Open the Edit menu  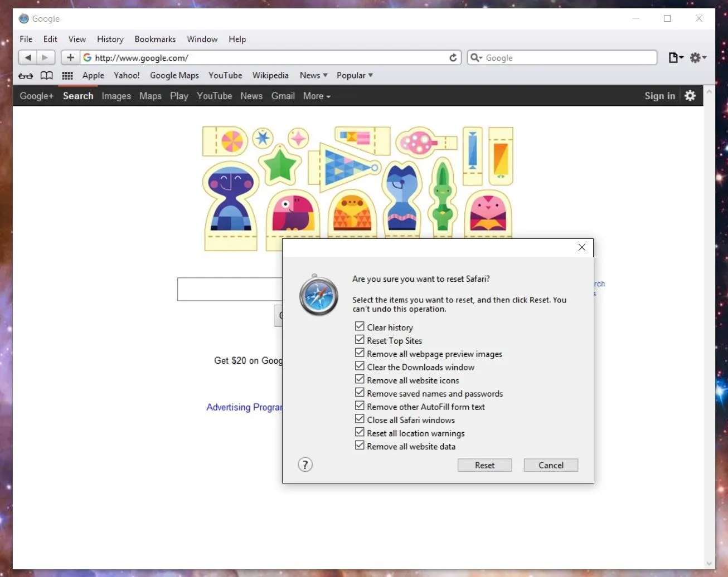coord(50,39)
